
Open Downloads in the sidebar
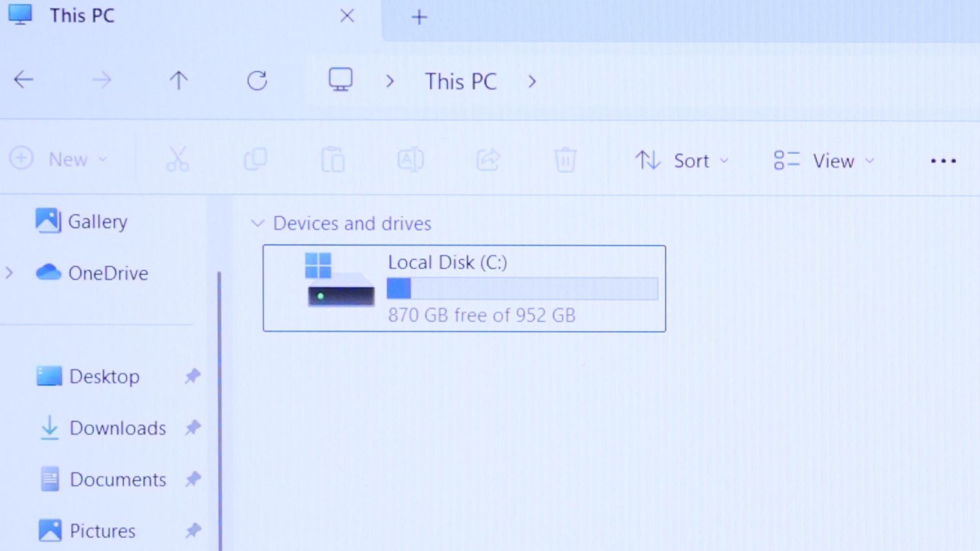point(103,427)
